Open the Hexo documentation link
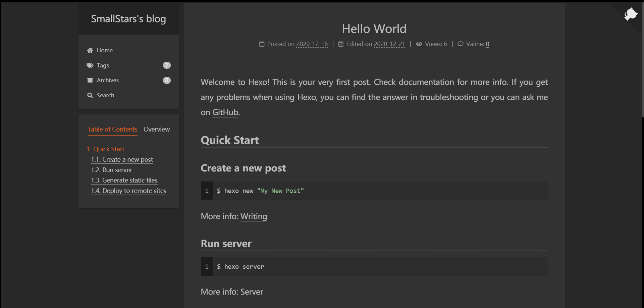 click(426, 82)
